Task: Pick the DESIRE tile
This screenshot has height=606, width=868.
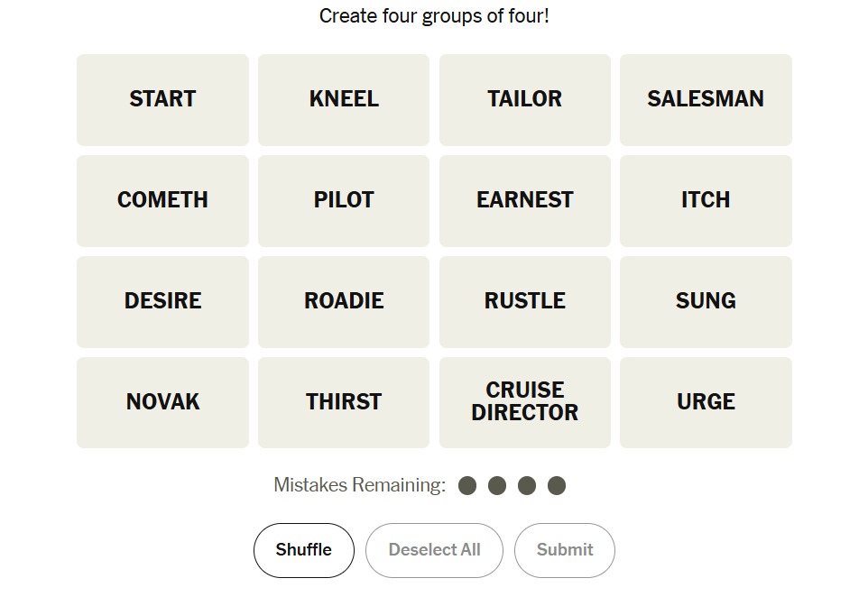Action: [162, 301]
